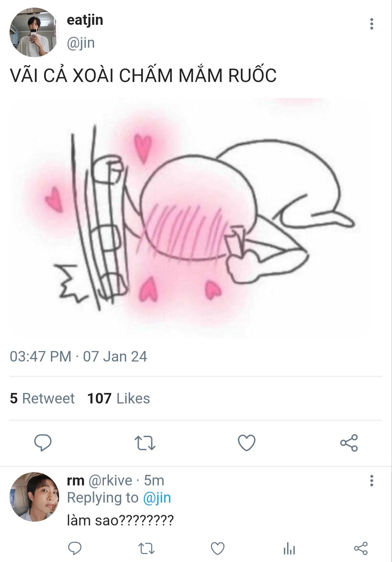Open three-dot menu on rm's reply
The height and width of the screenshot is (562, 392).
click(371, 481)
